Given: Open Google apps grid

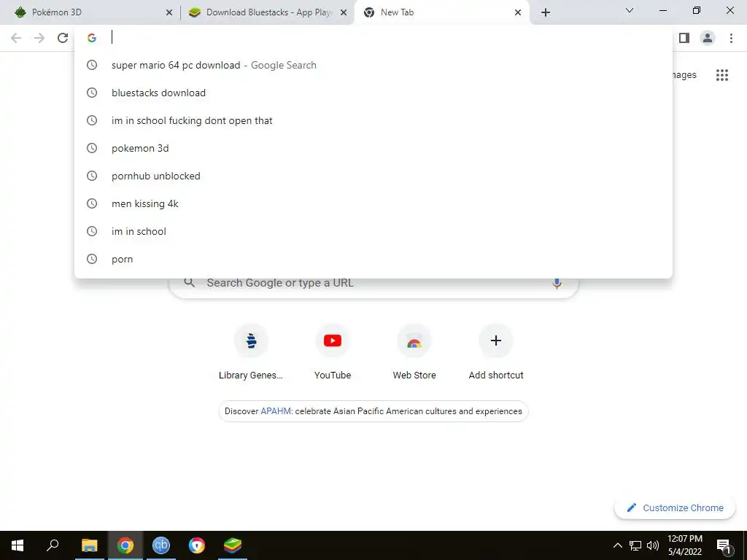Looking at the screenshot, I should [721, 75].
